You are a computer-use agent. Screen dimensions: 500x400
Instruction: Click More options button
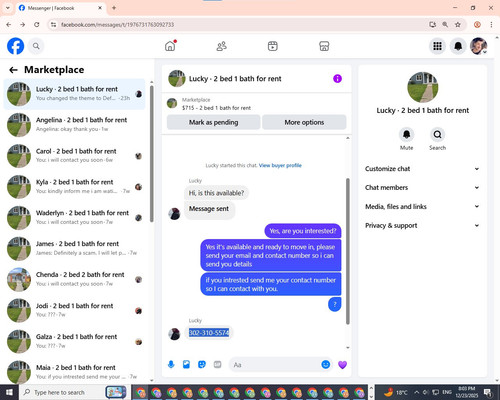[304, 122]
